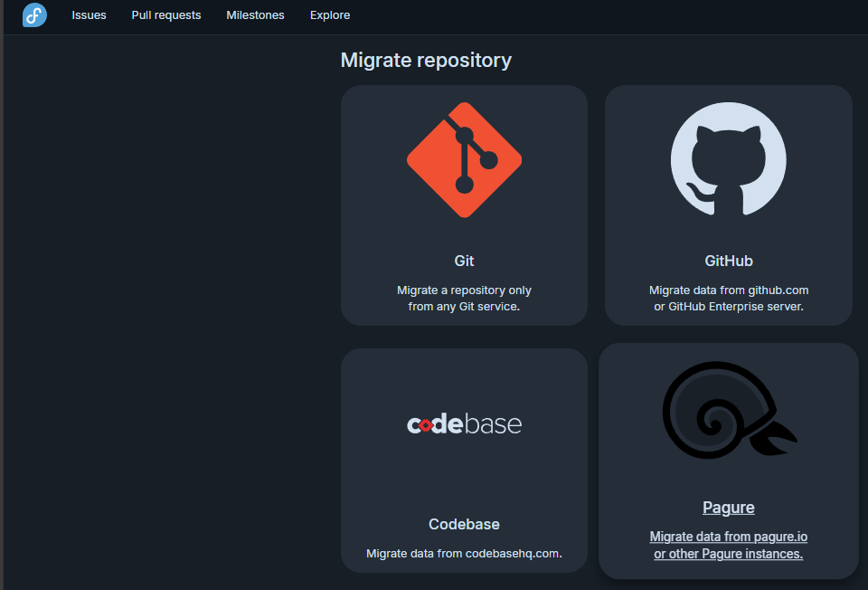Click the 'Migrate data from codebasehq.com' text

point(463,553)
